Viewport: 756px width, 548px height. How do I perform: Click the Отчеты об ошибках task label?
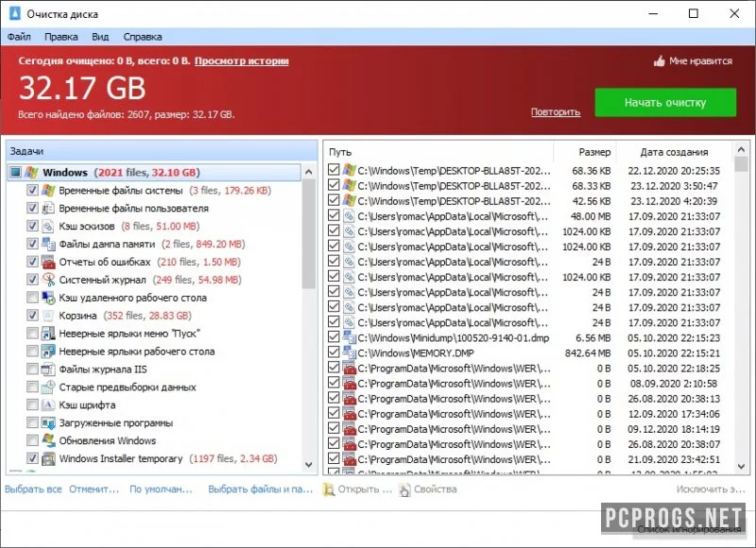click(x=105, y=262)
